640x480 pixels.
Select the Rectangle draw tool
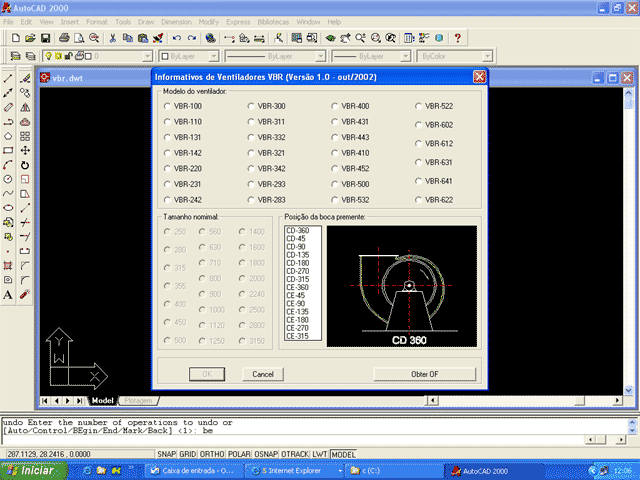(8, 150)
